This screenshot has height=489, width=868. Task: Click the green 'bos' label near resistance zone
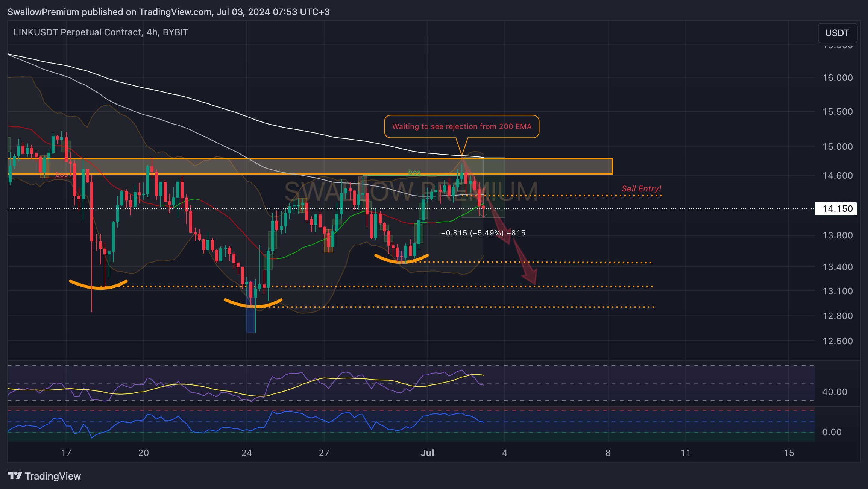414,172
